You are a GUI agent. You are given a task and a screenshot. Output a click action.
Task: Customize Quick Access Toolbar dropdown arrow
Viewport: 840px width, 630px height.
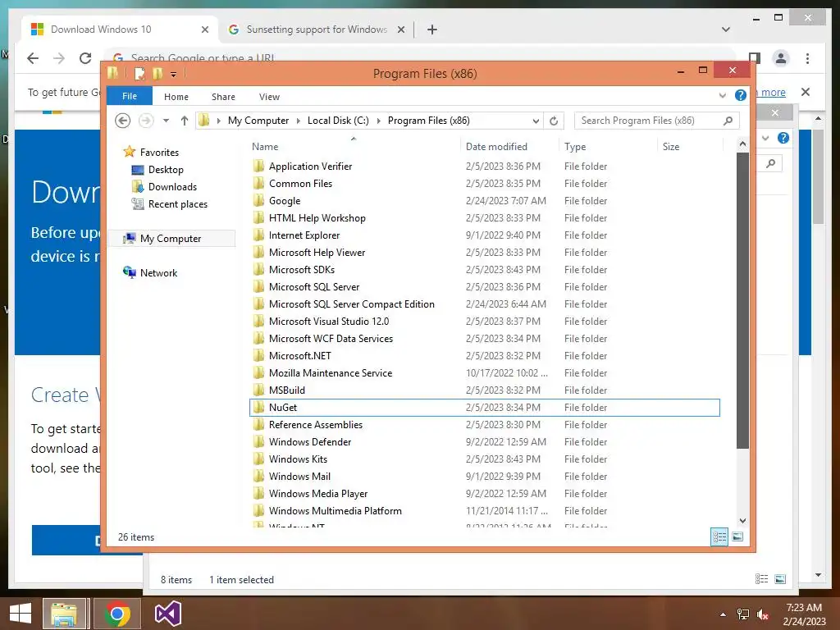click(x=174, y=75)
